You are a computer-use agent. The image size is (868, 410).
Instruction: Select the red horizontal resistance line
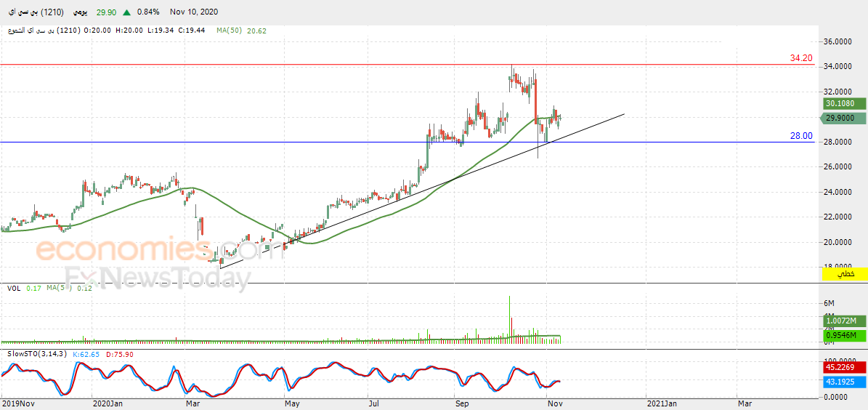point(407,65)
